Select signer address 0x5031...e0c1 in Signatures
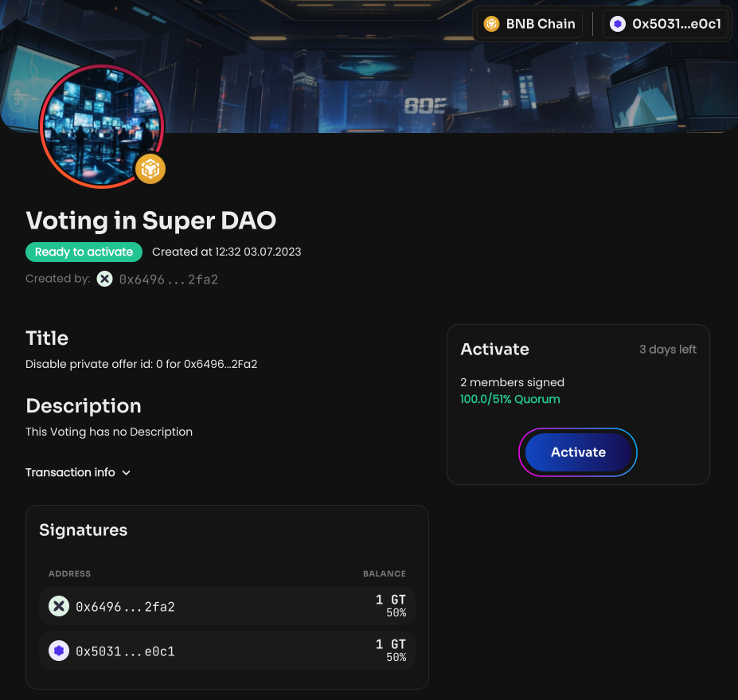The image size is (738, 700). tap(125, 651)
